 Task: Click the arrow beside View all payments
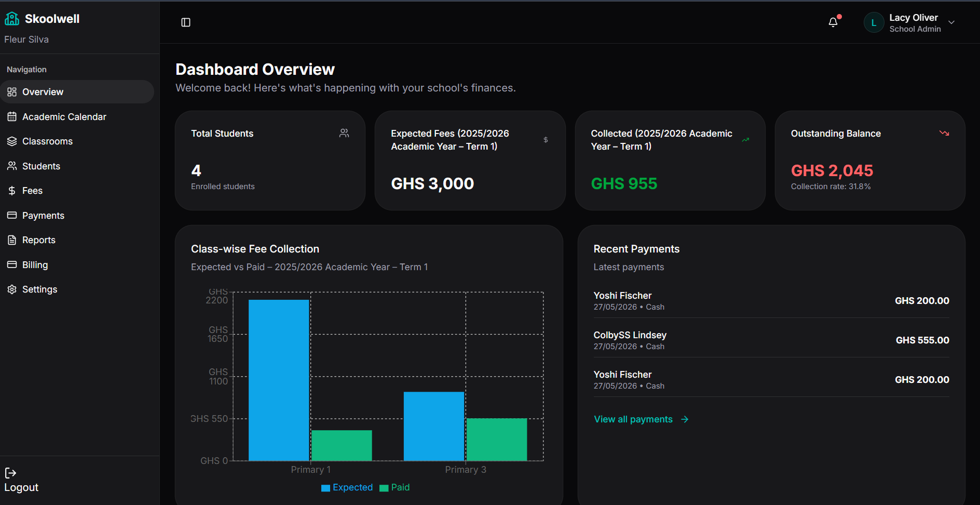click(x=685, y=419)
